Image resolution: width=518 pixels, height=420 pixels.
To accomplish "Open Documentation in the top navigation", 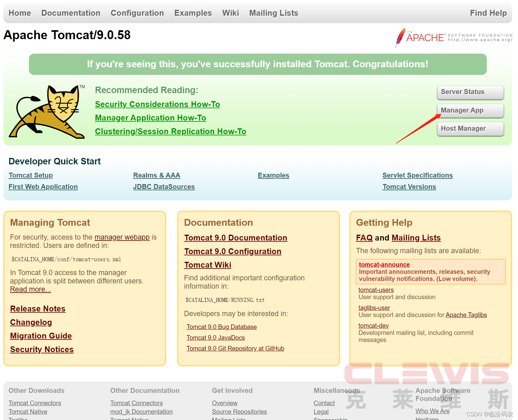I will [71, 13].
